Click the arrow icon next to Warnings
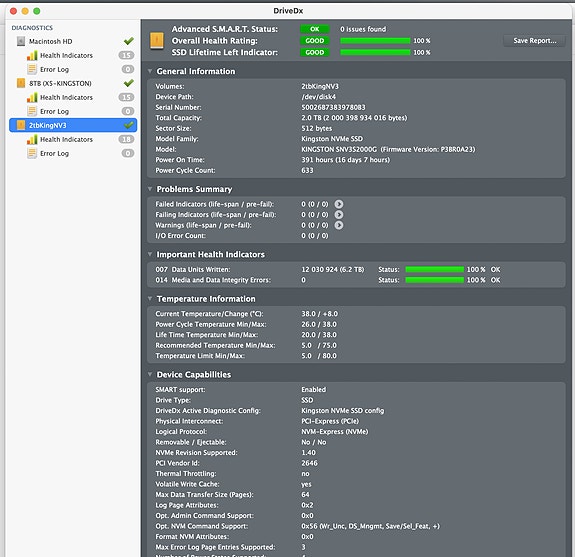 click(338, 225)
